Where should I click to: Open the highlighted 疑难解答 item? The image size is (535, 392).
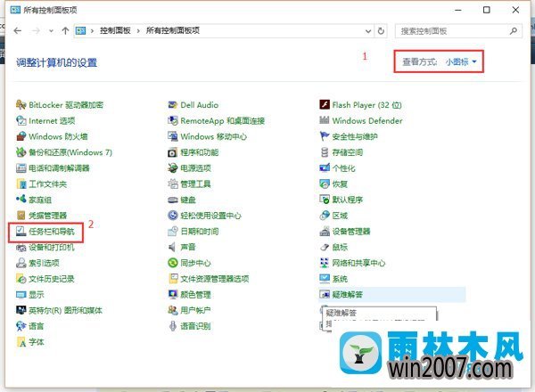pos(392,295)
